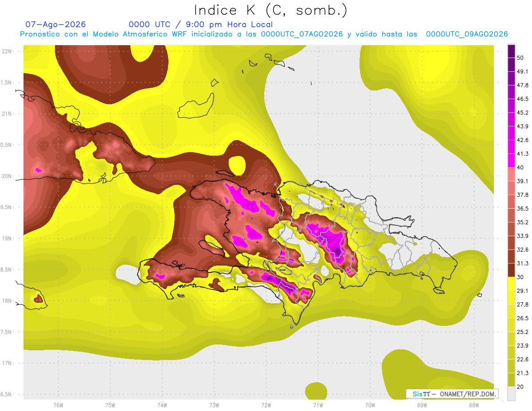Click the "75W" longitude label
532x411 pixels.
coord(110,404)
